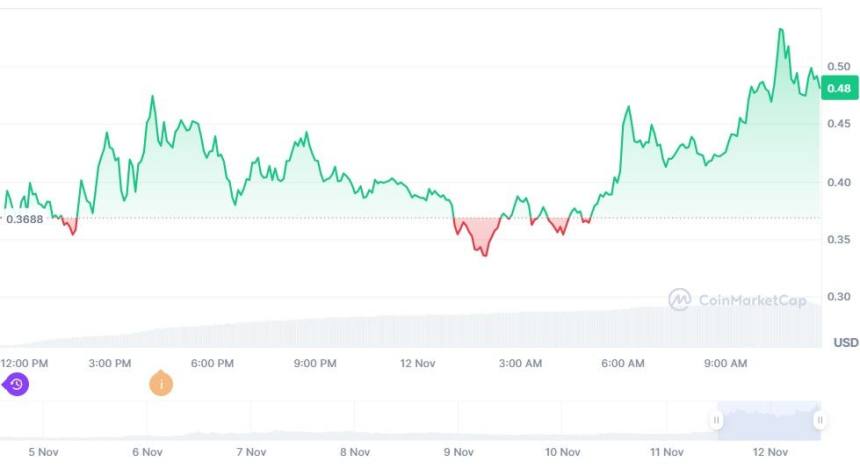
Task: Click 6 Nov on the navigator timeline
Action: (147, 452)
